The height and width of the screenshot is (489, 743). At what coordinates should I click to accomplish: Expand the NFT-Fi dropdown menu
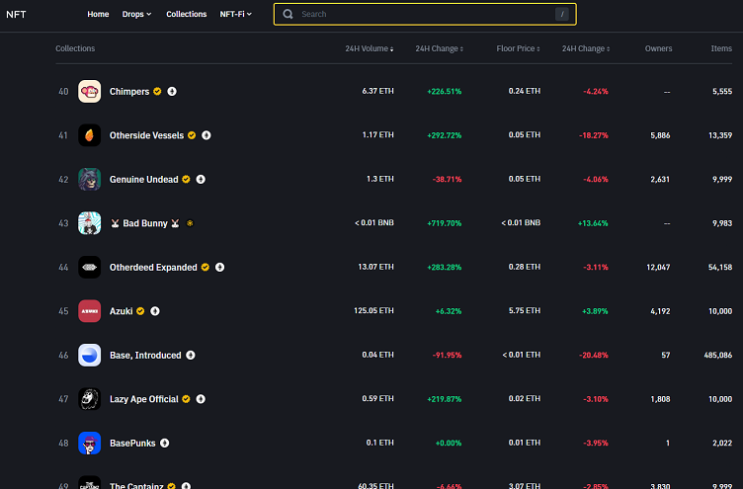pyautogui.click(x=236, y=14)
